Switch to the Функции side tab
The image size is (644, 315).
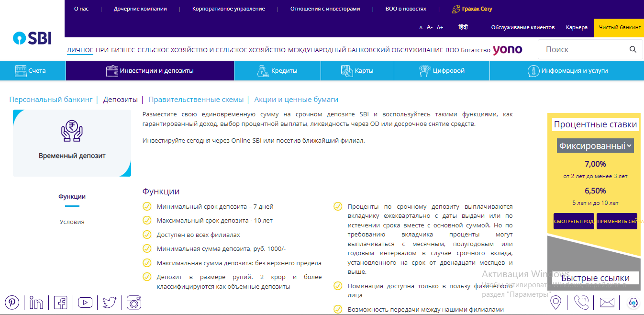pyautogui.click(x=72, y=197)
